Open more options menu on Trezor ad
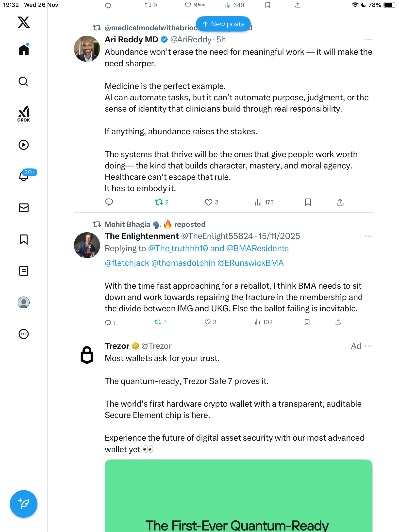The image size is (399, 532). [x=368, y=346]
